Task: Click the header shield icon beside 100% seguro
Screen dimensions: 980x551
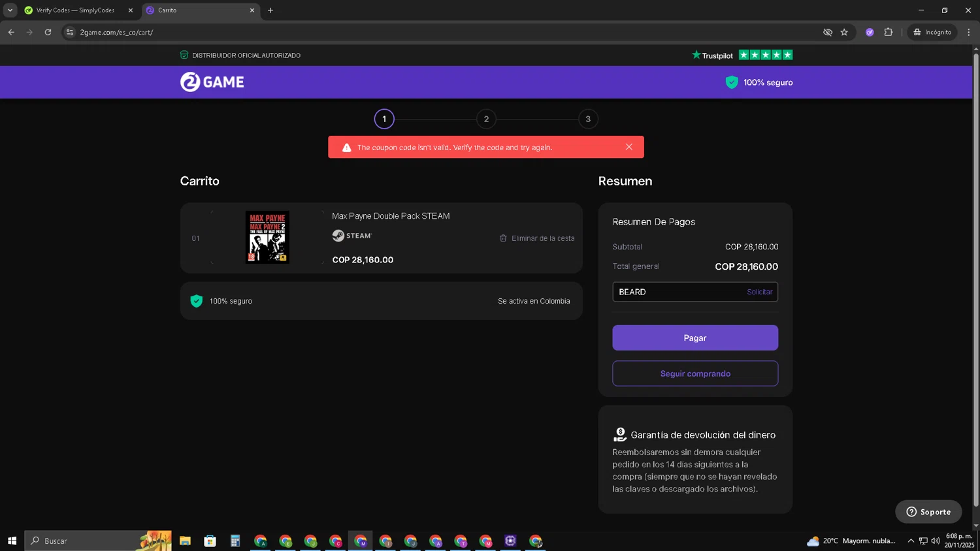Action: [732, 82]
